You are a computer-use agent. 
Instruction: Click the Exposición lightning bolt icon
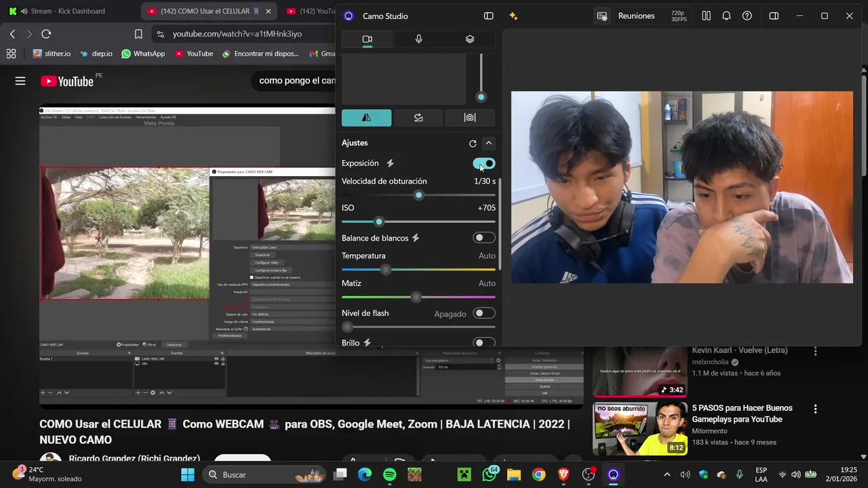click(390, 163)
